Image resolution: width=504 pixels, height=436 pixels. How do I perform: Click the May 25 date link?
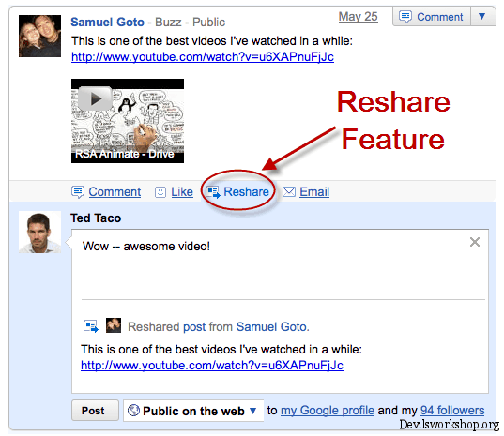pyautogui.click(x=359, y=17)
